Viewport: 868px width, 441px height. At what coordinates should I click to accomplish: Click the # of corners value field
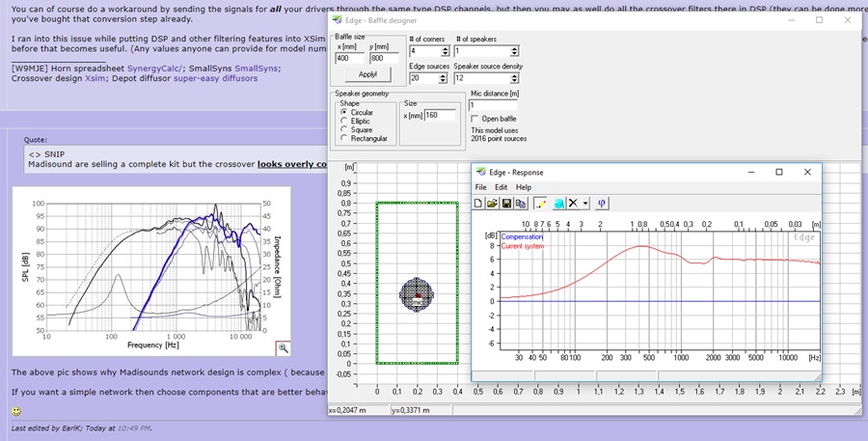[425, 51]
